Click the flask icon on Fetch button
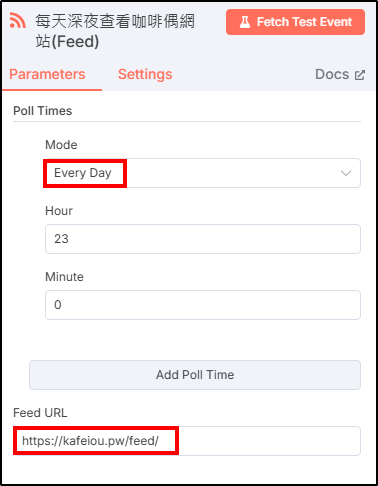378x486 pixels. (x=245, y=22)
